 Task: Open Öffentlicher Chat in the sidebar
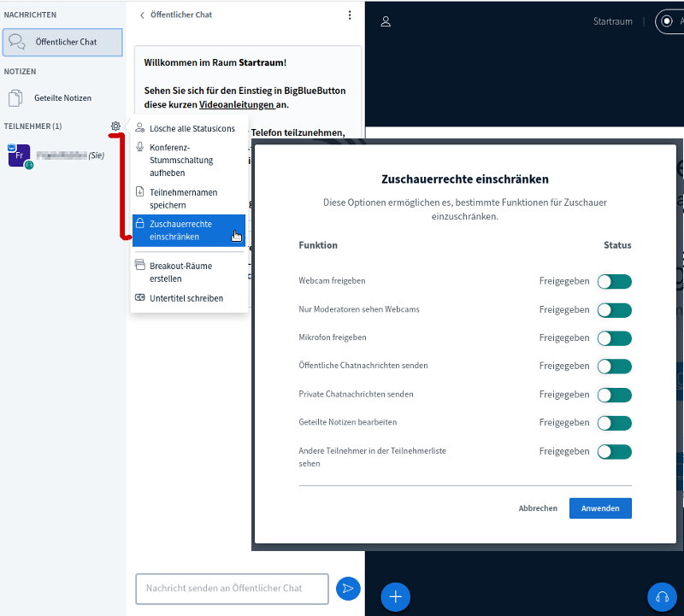(62, 42)
